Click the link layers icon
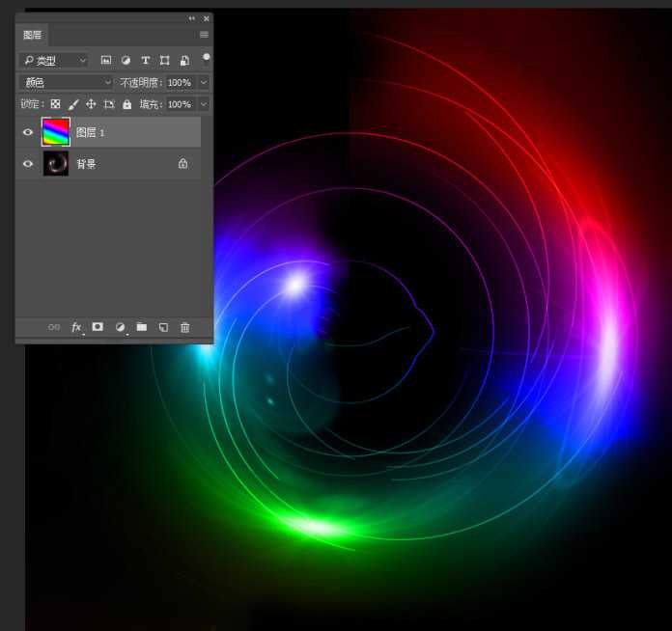This screenshot has height=631, width=672. pos(54,327)
